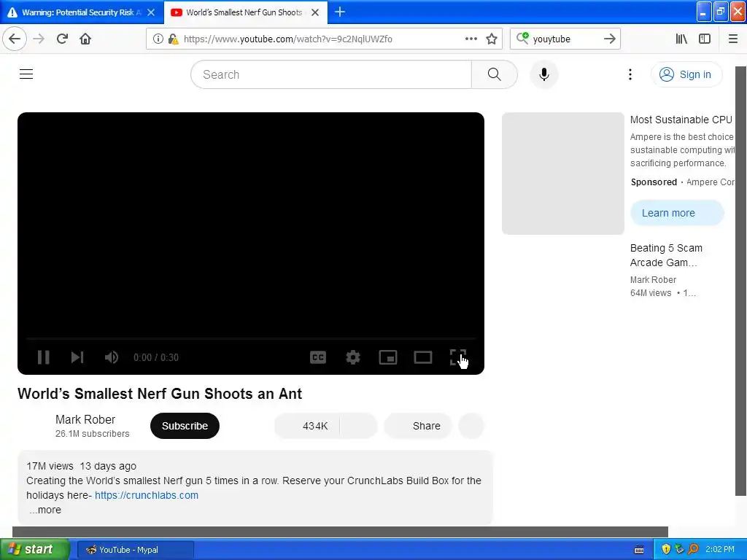Toggle closed captions CC button

coord(318,357)
